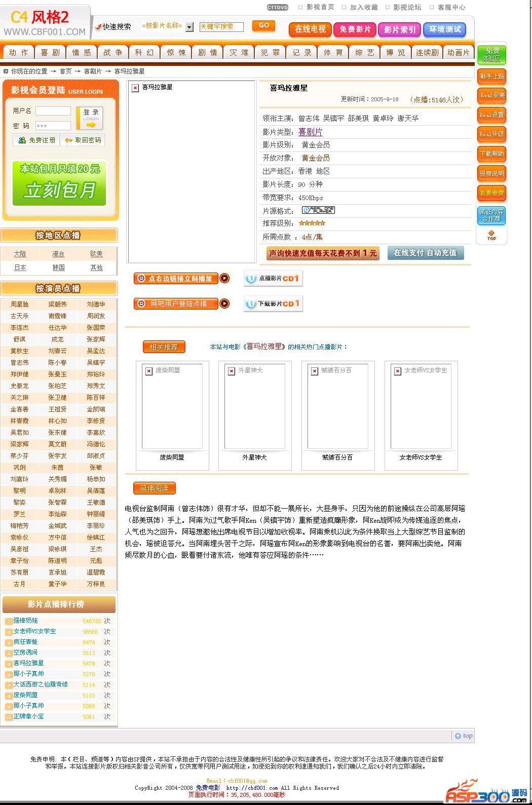Click the 下载帮助 sidebar icon
532x805 pixels.
(x=491, y=154)
